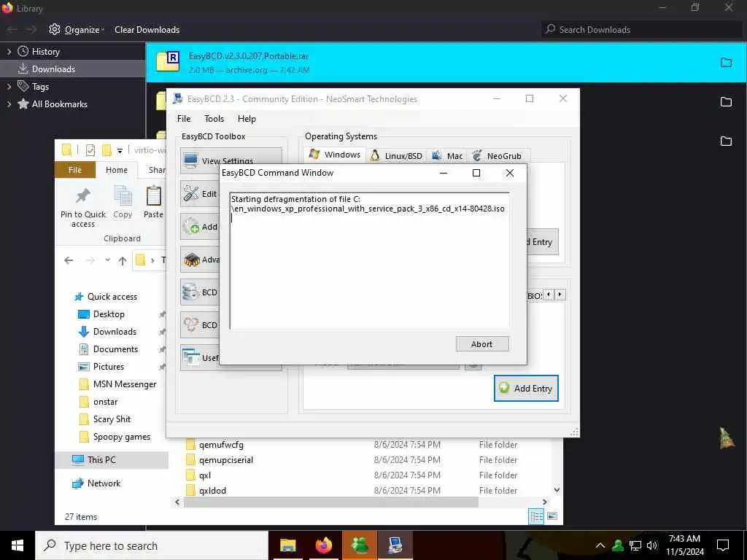747x560 pixels.
Task: Open File Explorer from the taskbar
Action: coord(287,545)
